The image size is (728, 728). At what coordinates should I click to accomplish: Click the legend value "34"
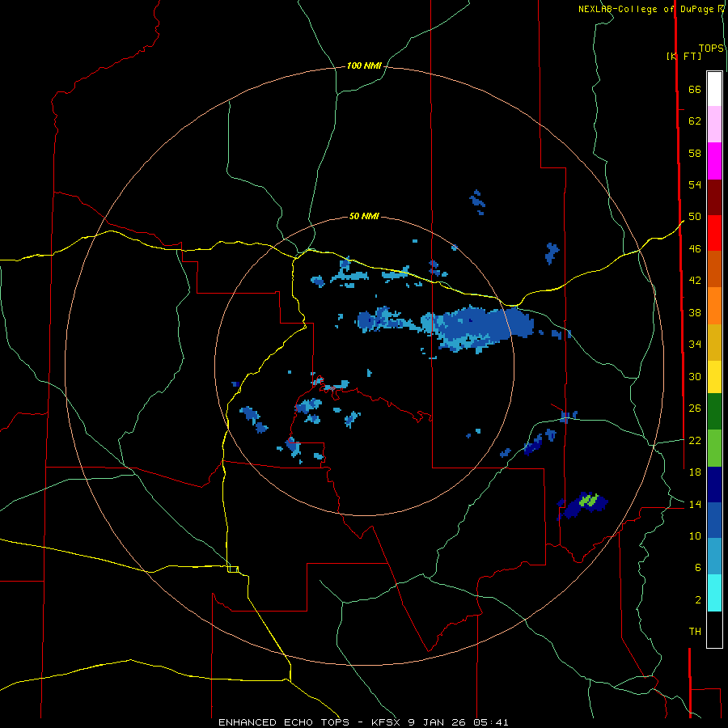tap(695, 344)
